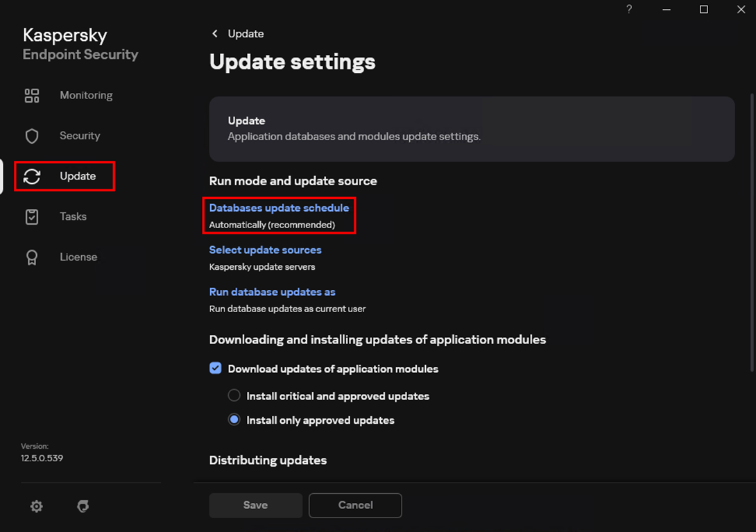Go back using the chevron beside Update
Viewport: 756px width, 532px height.
tap(215, 34)
